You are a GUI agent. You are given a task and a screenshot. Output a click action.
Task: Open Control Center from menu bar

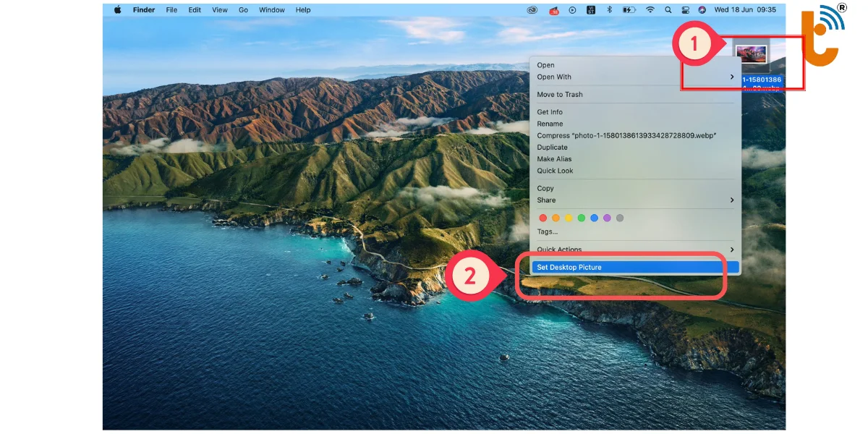pos(685,10)
